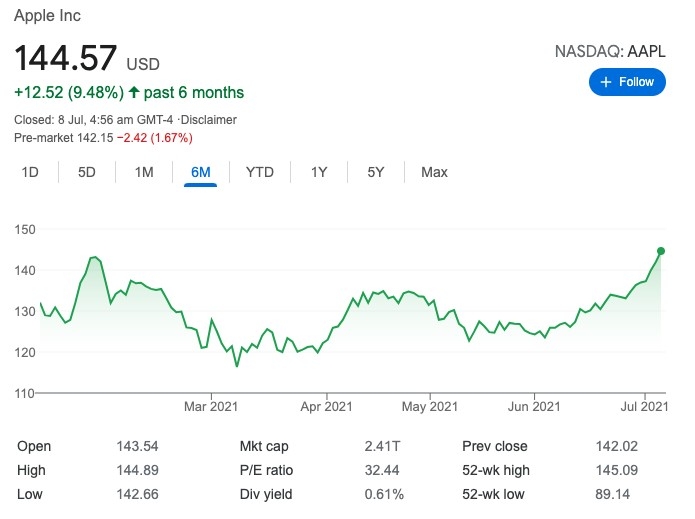The height and width of the screenshot is (519, 695).
Task: Click the +12.52 (9.48%) change text
Action: 69,93
